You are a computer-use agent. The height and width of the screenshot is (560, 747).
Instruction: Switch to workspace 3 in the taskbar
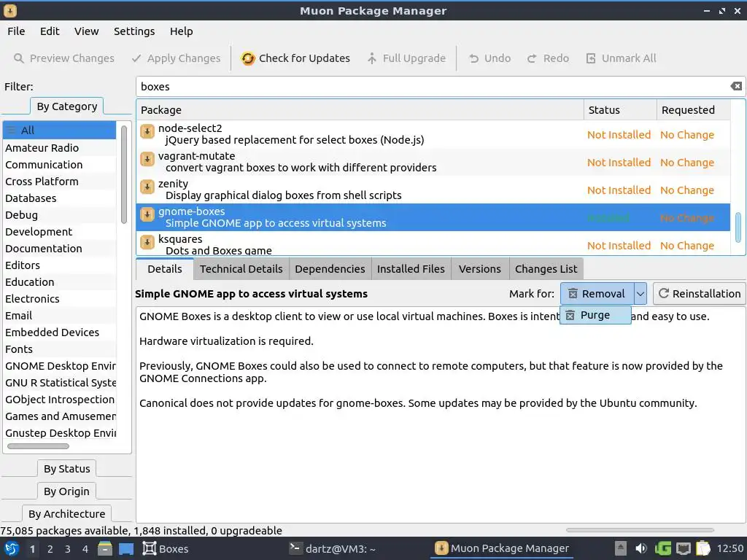click(x=68, y=549)
